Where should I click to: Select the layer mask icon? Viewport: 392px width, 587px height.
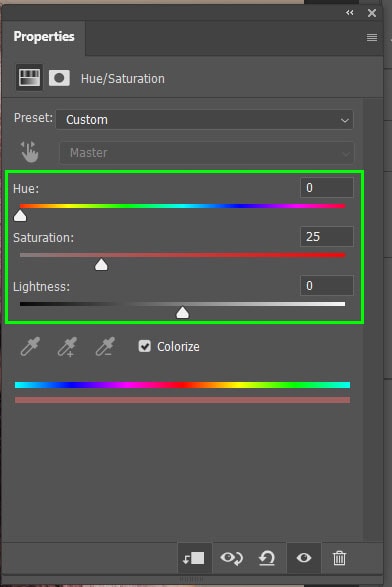[x=59, y=78]
